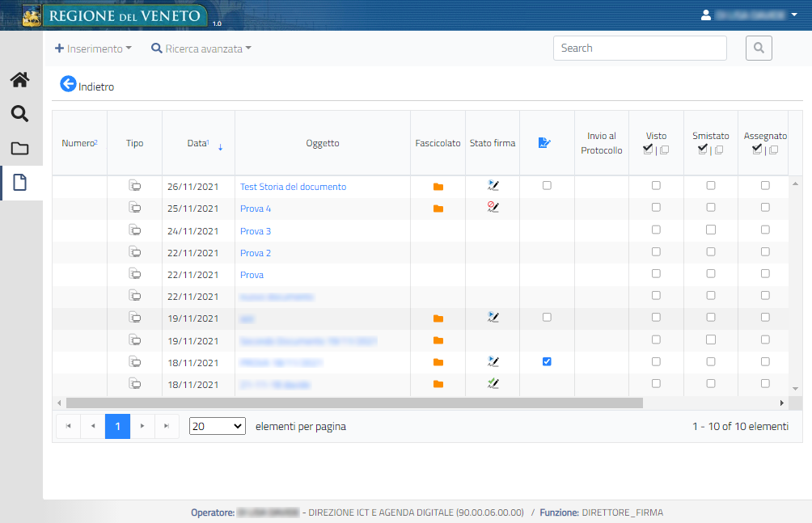Screen dimensions: 812x523
Task: Expand the user account dropdown arrow
Action: [x=794, y=15]
